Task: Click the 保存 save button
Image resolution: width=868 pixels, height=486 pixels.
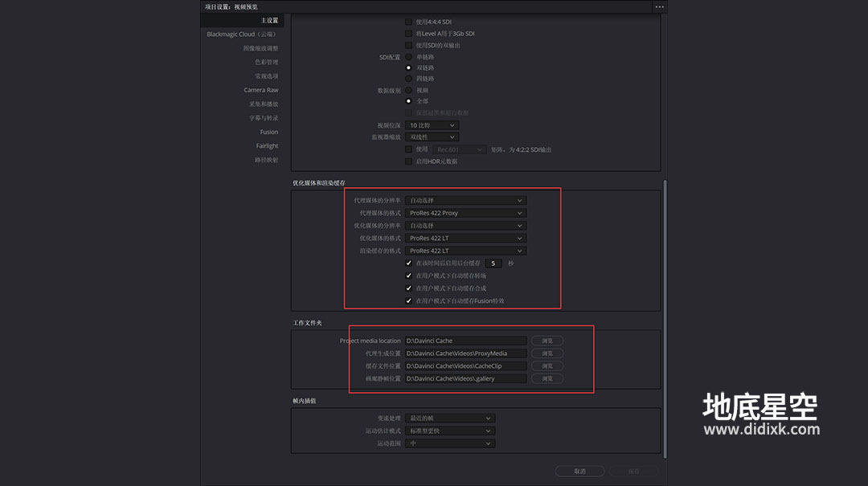Action: [634, 471]
